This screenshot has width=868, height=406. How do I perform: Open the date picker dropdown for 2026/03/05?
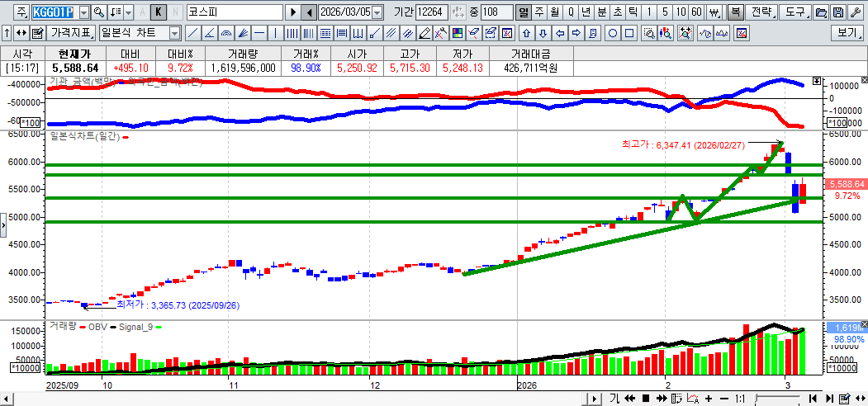point(377,12)
